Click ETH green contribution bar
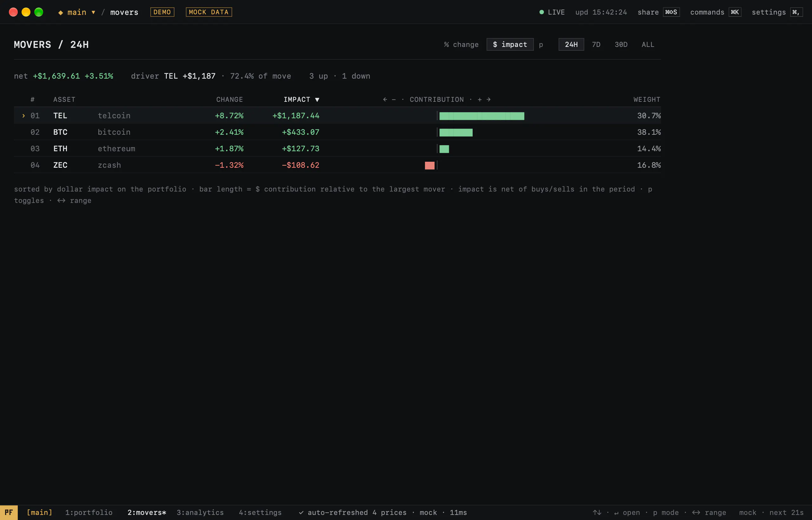 point(444,149)
